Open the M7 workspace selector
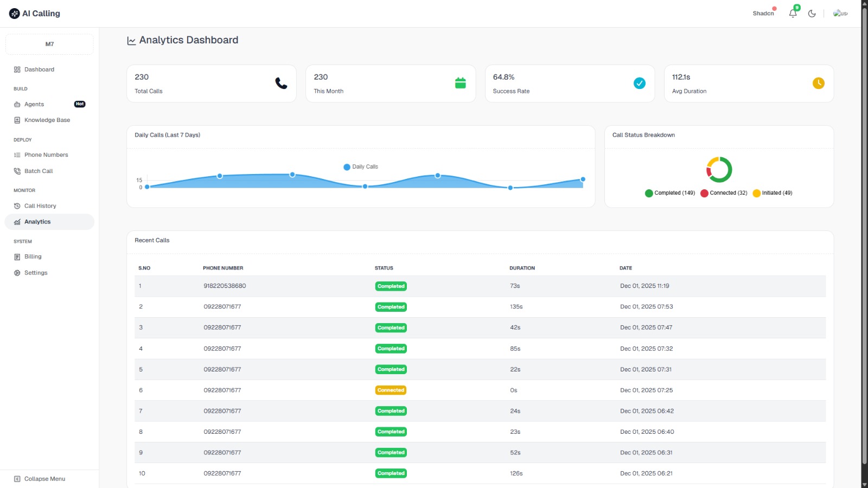Image resolution: width=868 pixels, height=488 pixels. tap(49, 43)
